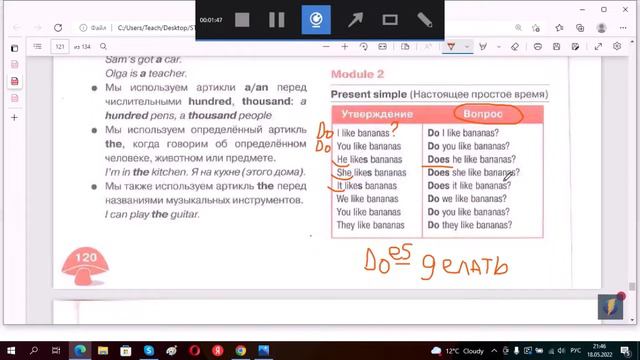Open Google Chrome from taskbar
This screenshot has width=640, height=360.
pos(240,351)
